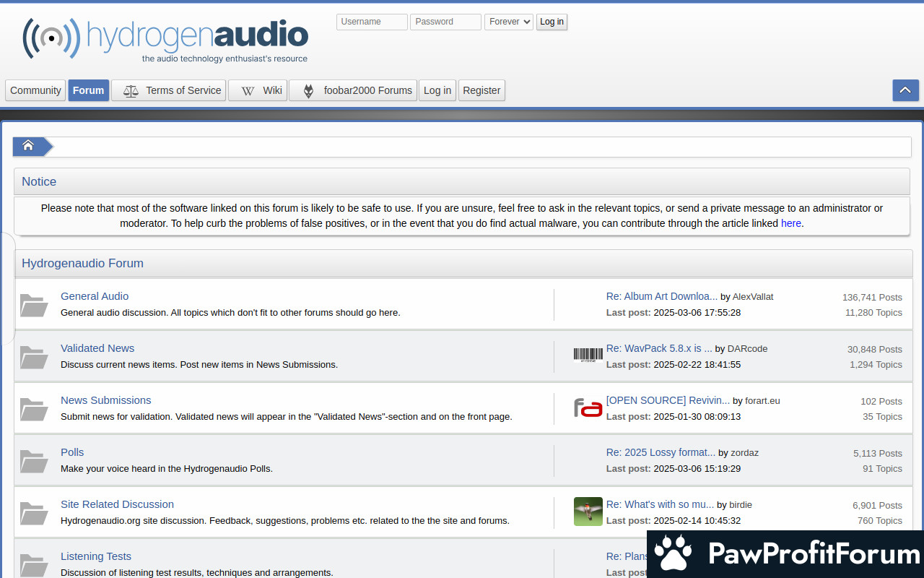Follow the 'here' link in the Notice
The width and height of the screenshot is (924, 578).
point(791,223)
